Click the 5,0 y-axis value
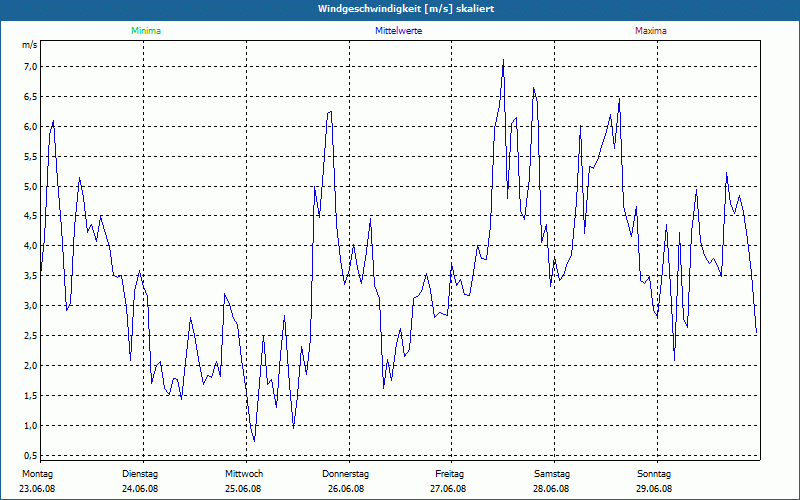The width and height of the screenshot is (800, 500). pos(31,187)
